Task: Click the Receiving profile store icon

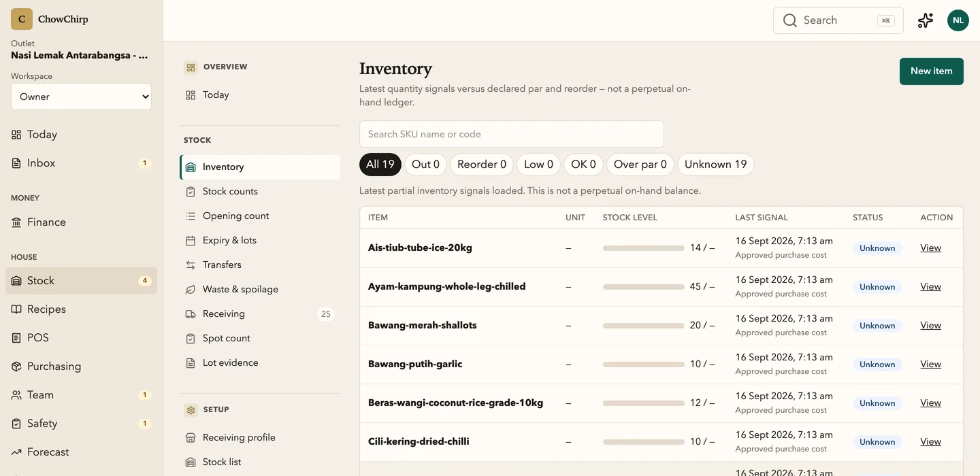Action: [191, 438]
